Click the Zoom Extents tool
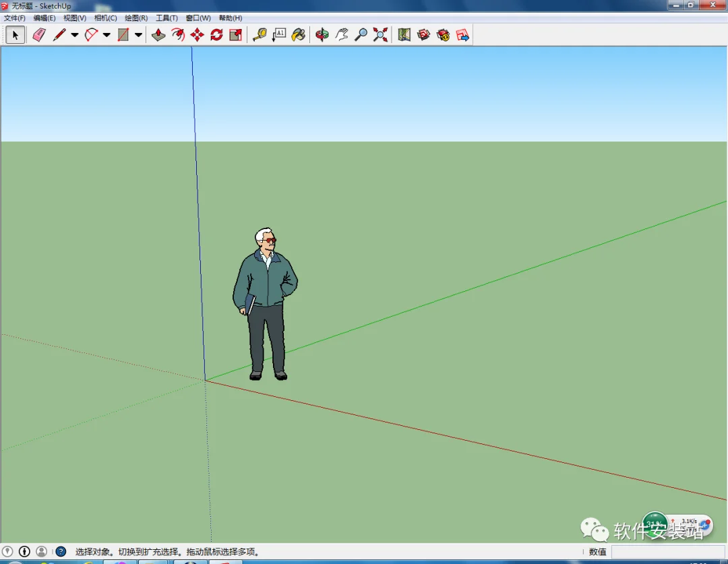This screenshot has width=728, height=564. click(380, 35)
